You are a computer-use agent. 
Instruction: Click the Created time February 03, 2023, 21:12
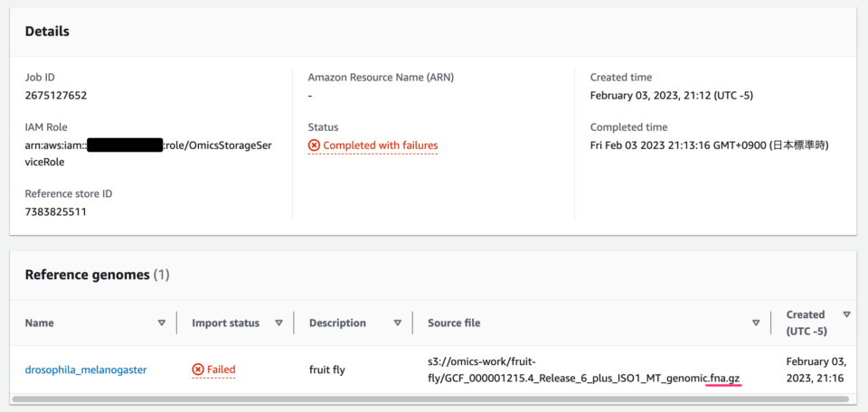pos(672,96)
